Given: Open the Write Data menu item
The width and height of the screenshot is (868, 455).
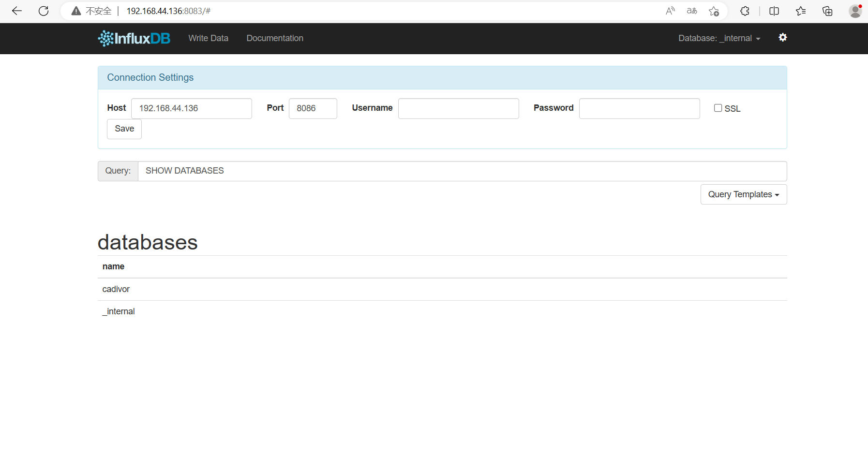Looking at the screenshot, I should click(208, 38).
